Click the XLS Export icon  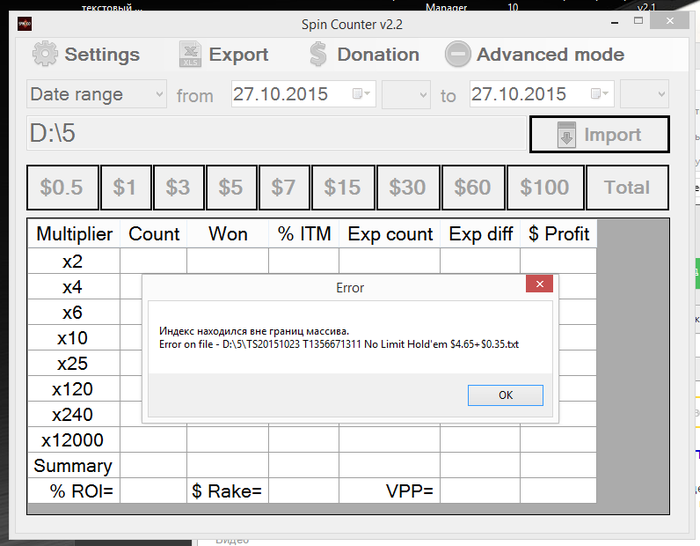[x=190, y=54]
